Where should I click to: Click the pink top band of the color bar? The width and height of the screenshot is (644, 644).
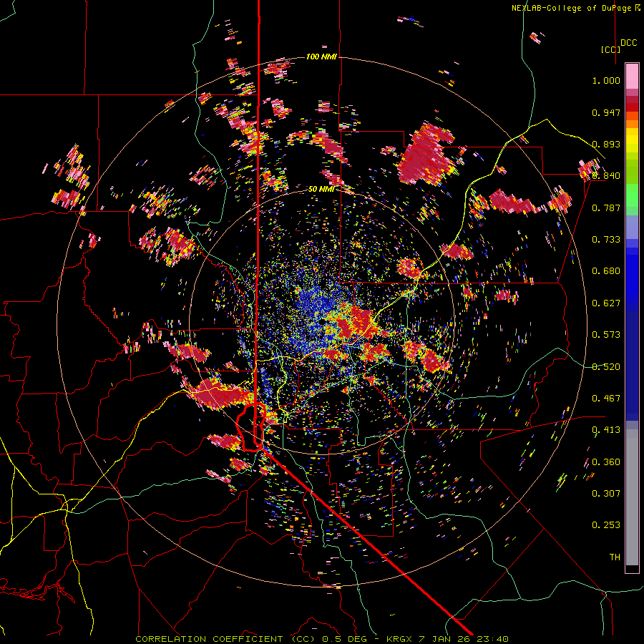(632, 77)
